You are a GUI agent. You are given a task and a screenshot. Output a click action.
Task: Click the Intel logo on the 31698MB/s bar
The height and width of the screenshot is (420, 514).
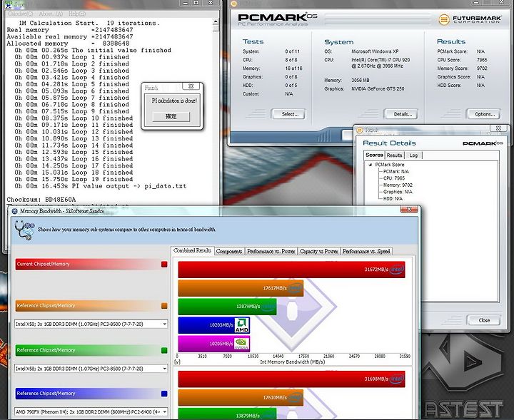pos(397,379)
